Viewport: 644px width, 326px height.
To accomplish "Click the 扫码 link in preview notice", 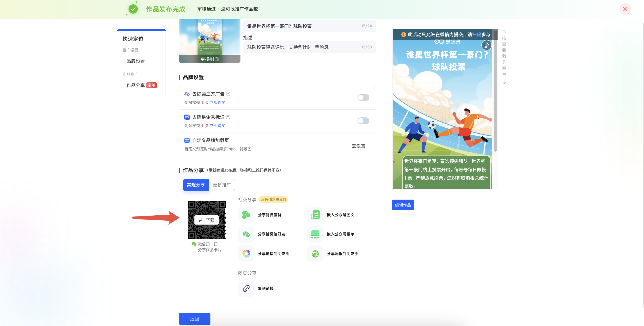I will [x=477, y=34].
